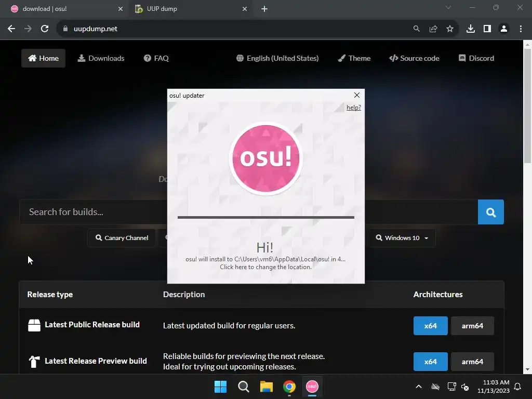Expand the Windows 10 dropdown

tap(402, 238)
